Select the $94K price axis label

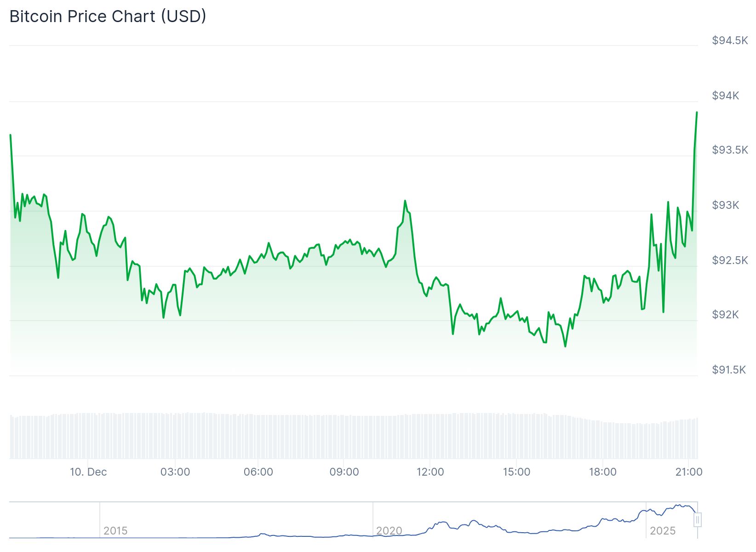725,96
